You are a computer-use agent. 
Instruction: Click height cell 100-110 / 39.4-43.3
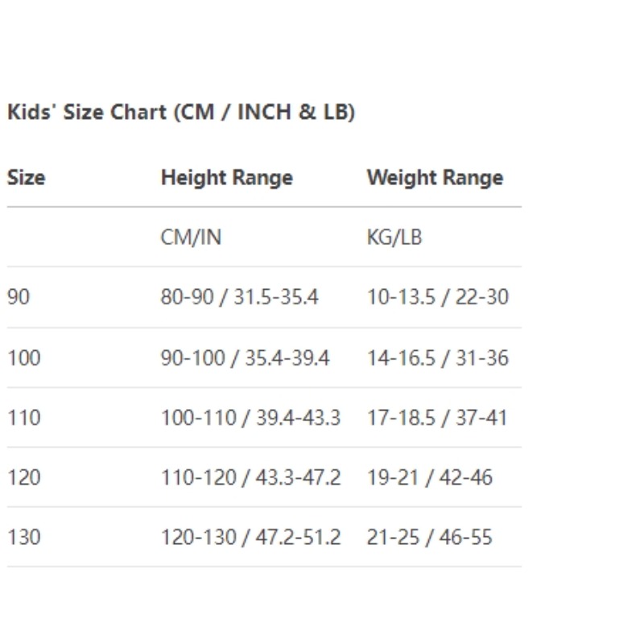[x=251, y=417]
